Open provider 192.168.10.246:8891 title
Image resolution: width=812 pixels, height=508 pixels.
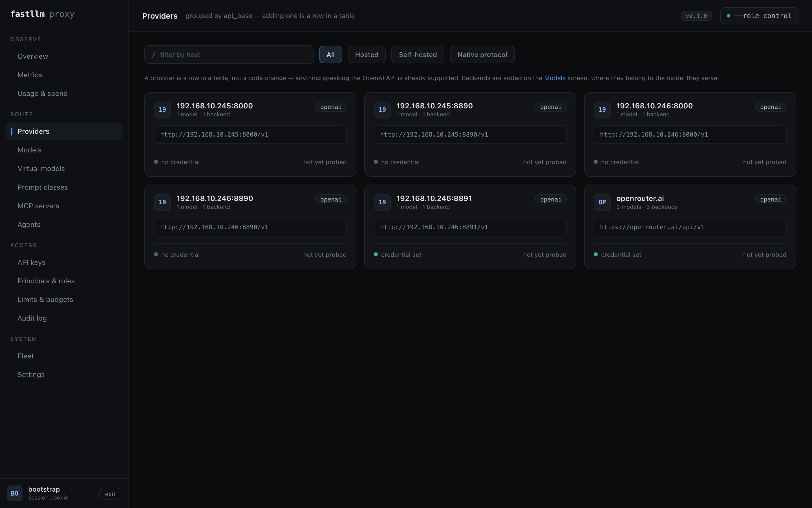pyautogui.click(x=434, y=199)
